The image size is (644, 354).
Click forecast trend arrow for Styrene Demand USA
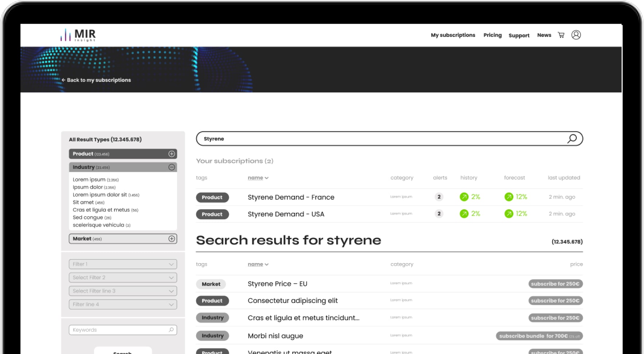point(509,214)
